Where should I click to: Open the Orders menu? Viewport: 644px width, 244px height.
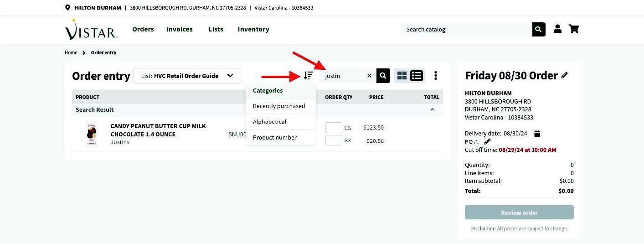click(143, 29)
